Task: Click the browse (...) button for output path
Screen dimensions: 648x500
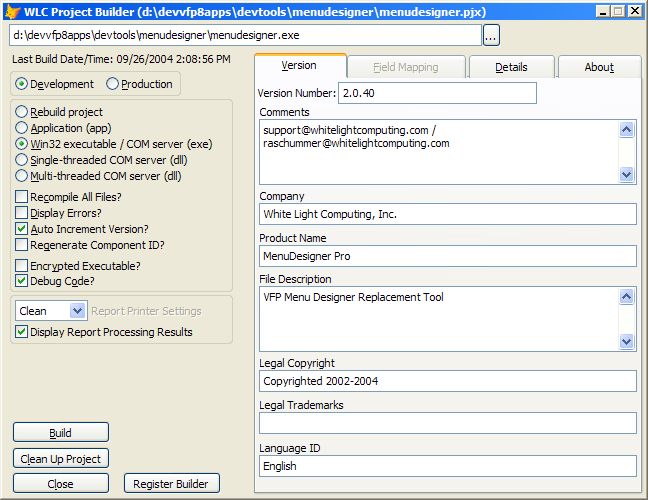Action: point(491,35)
